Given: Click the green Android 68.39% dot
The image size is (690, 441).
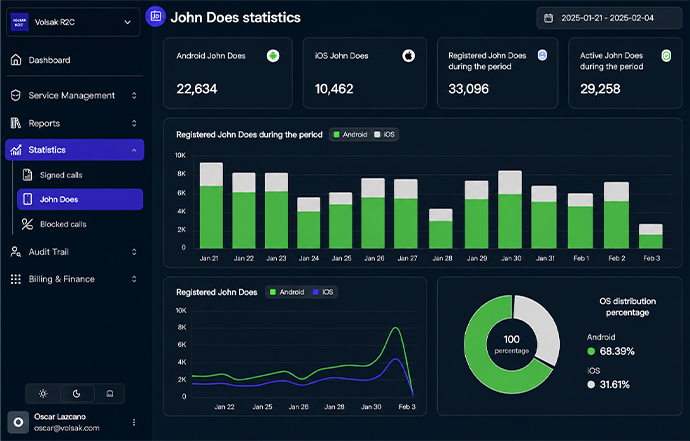Looking at the screenshot, I should [591, 351].
